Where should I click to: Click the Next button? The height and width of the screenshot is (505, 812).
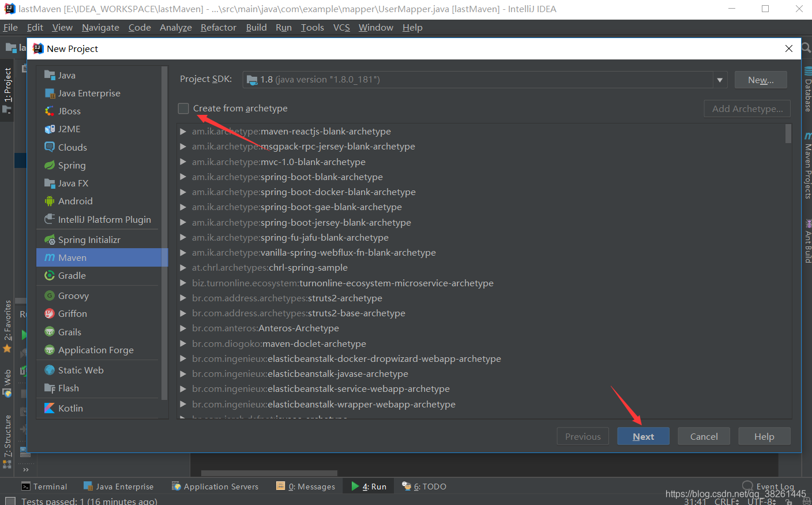[x=643, y=436]
